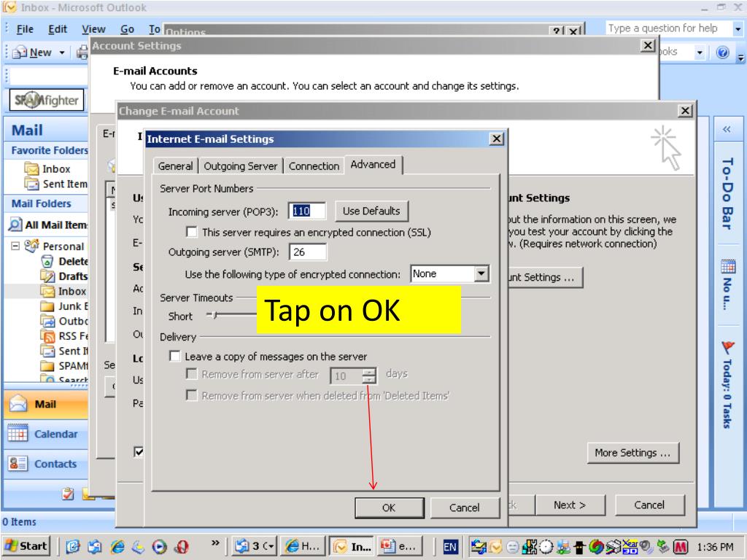Screen dimensions: 747x560
Task: Click the Tasks icon in navigation pane
Action: coord(68,494)
